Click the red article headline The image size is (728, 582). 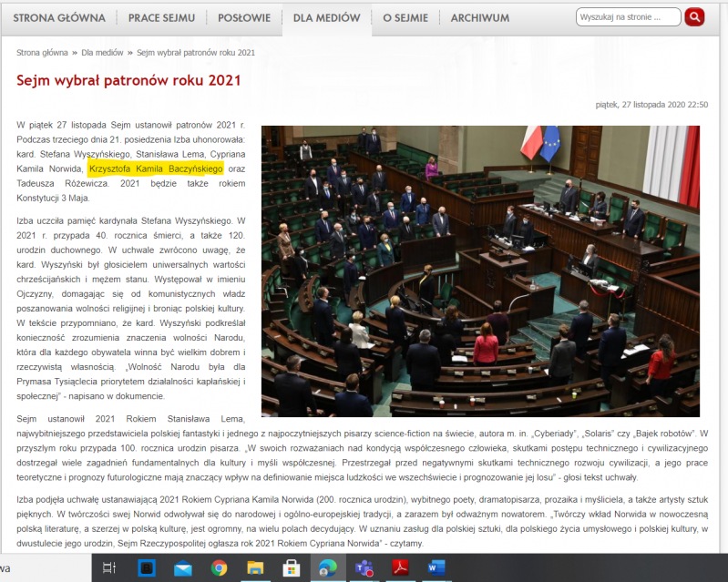[128, 80]
